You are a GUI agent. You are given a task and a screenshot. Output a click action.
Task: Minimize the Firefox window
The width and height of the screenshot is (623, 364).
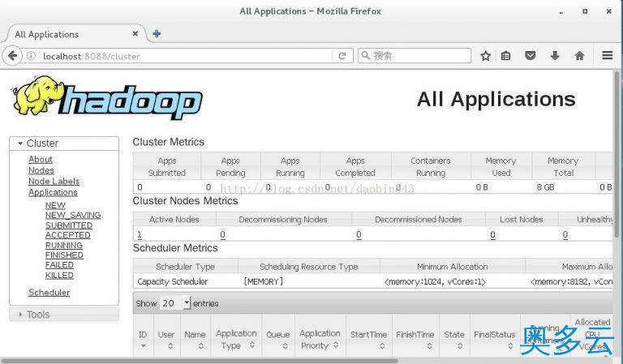[561, 12]
